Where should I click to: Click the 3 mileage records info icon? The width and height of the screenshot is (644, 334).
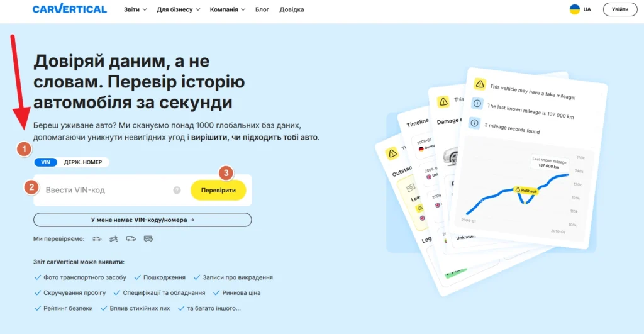click(474, 123)
